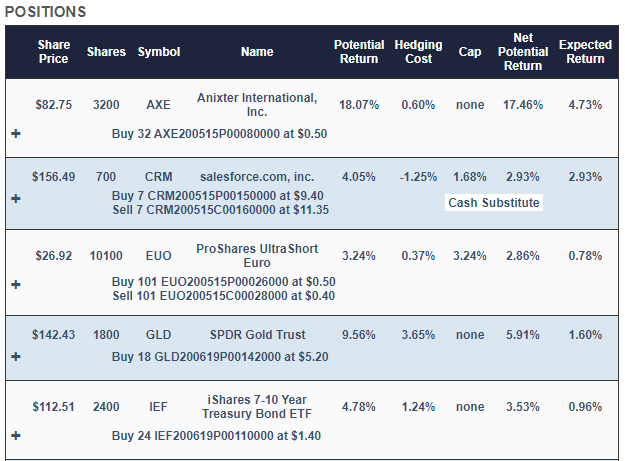Select the SPDR Gold Trust name
625x461 pixels.
coord(257,334)
